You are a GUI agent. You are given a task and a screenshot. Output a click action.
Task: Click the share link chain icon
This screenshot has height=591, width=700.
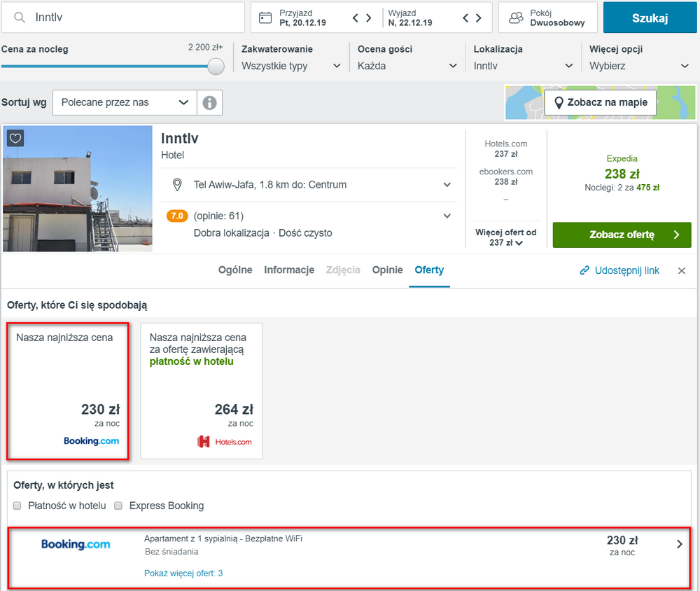584,270
